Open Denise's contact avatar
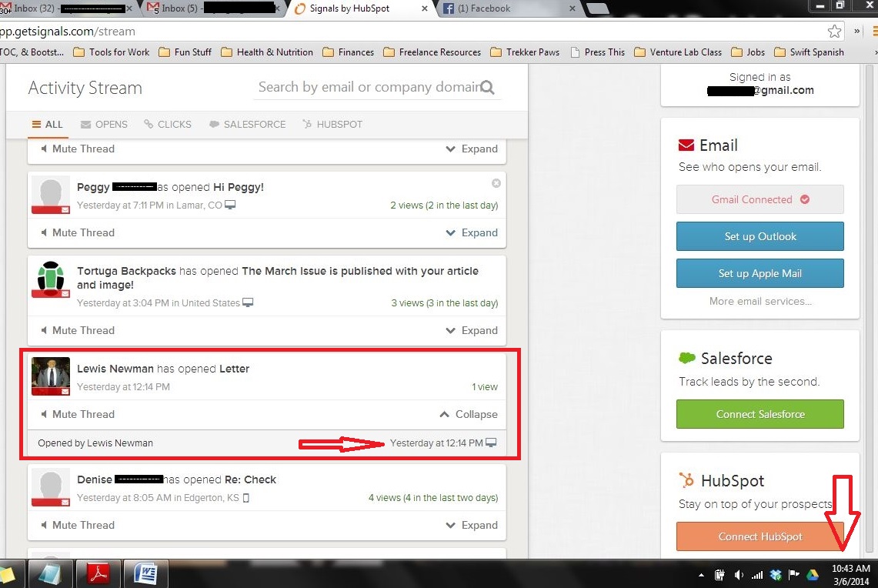878x588 pixels. tap(50, 487)
